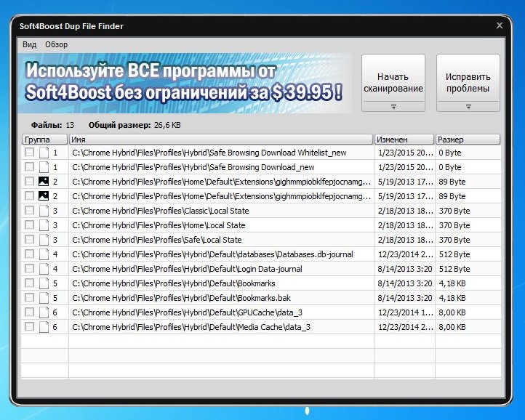Check the Safe\Local State file
Image resolution: width=525 pixels, height=420 pixels.
30,239
